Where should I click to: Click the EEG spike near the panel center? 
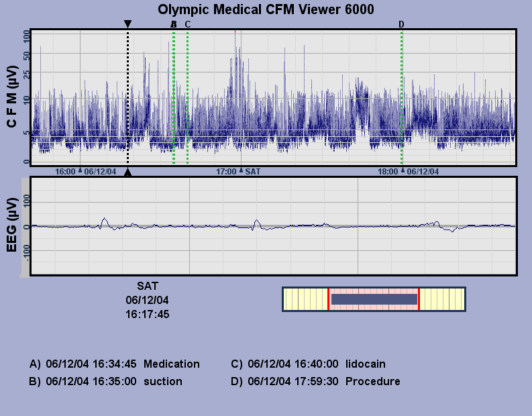[256, 224]
